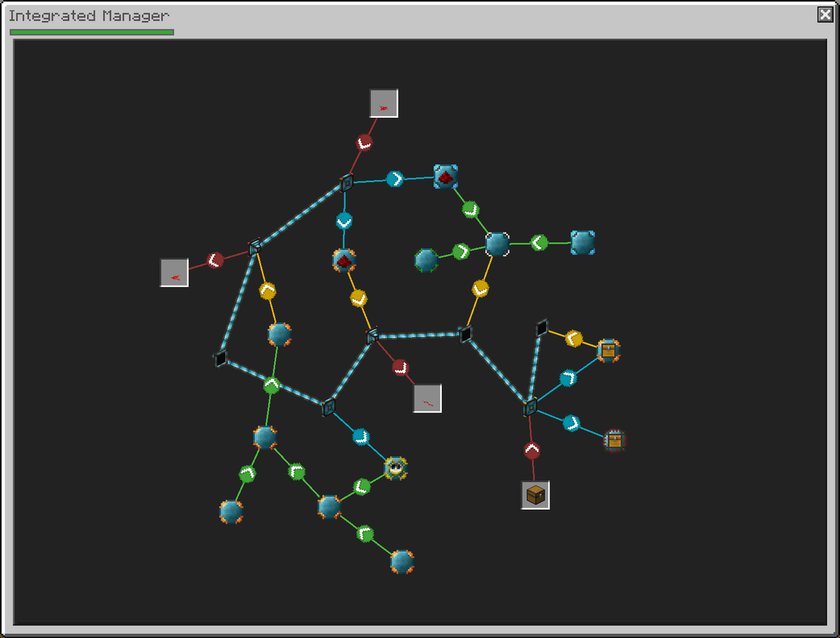Select red chevron beside the leftmost grey square

pyautogui.click(x=216, y=261)
